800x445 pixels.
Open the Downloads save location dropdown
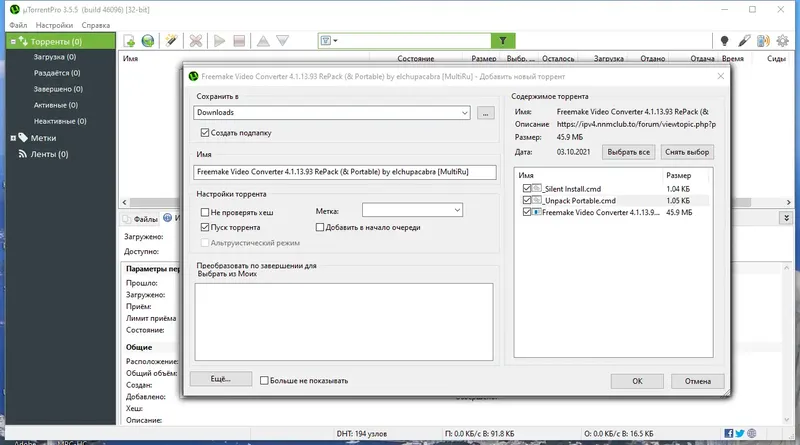(x=464, y=113)
